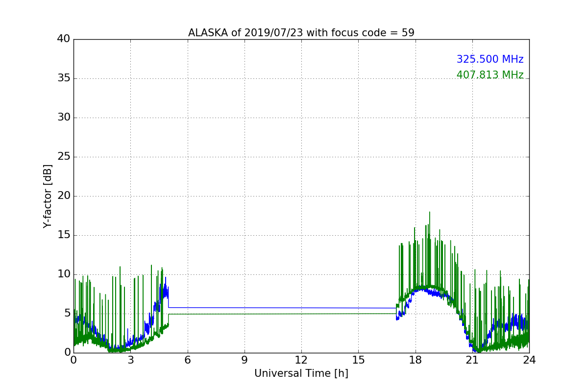Click the plot title mentioning ALASKA 2019/07/23
Screen dimensions: 588x392
coord(301,33)
